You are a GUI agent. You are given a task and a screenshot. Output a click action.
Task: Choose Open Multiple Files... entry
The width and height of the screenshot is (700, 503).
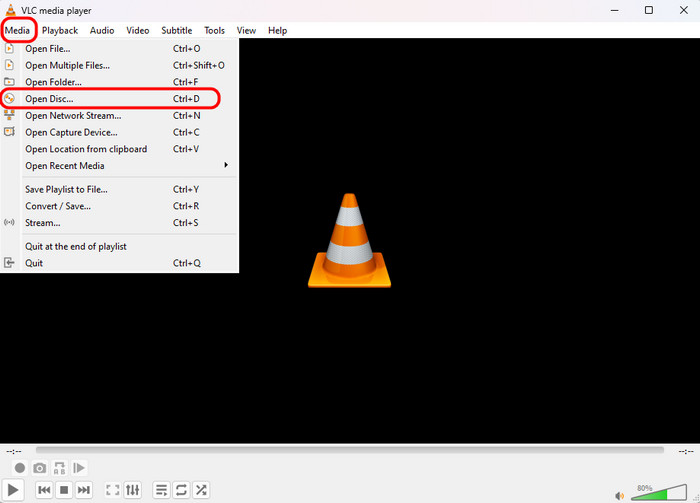click(x=119, y=65)
